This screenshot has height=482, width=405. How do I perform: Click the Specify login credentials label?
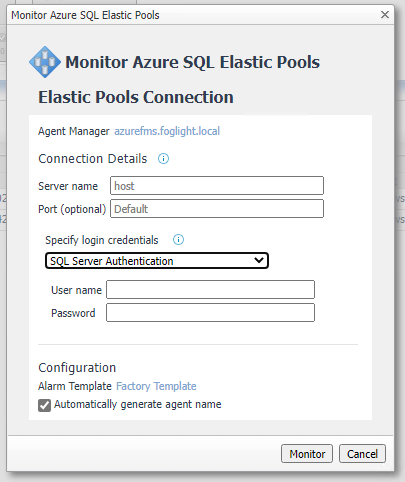[102, 240]
